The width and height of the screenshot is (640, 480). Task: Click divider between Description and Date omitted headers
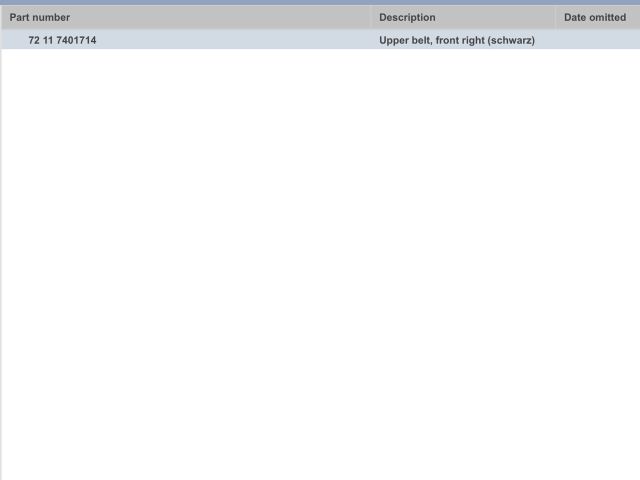556,17
